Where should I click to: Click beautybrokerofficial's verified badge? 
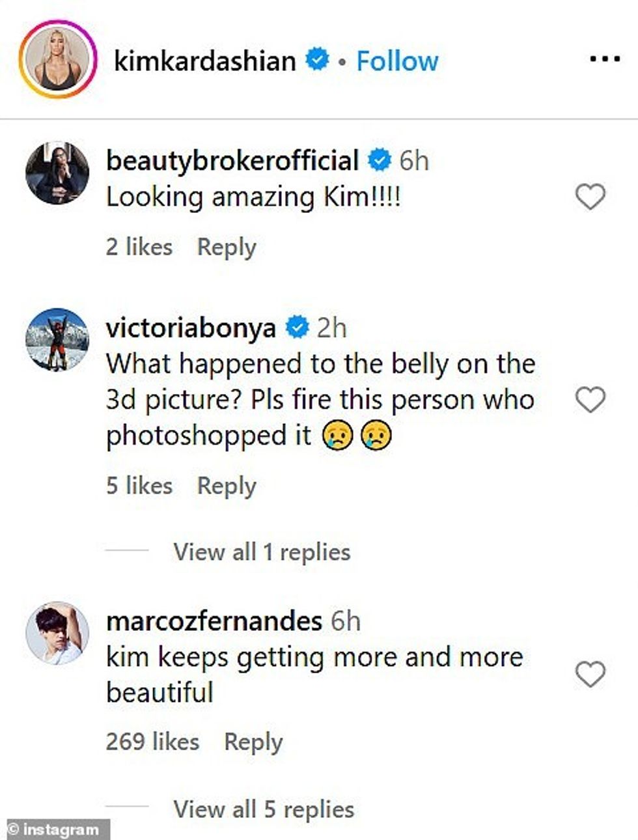coord(380,160)
